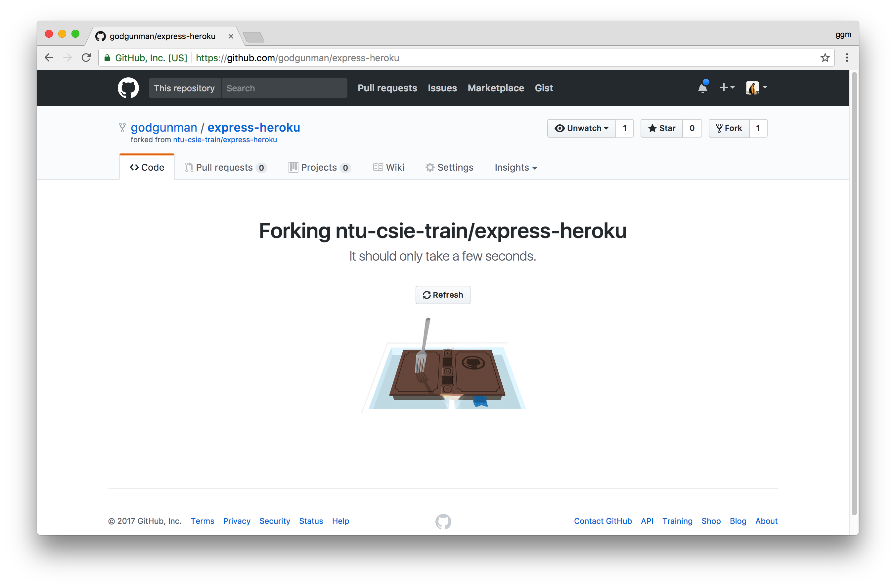Go forward with the browser forward arrow

67,58
